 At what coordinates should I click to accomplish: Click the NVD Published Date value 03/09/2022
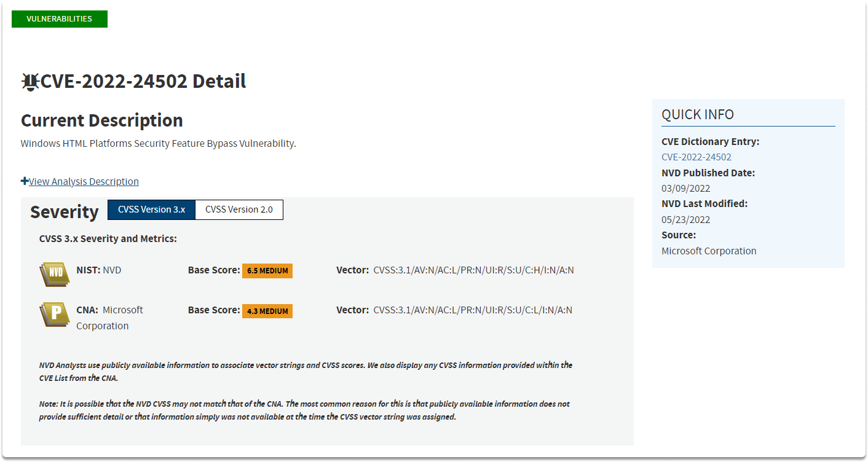pyautogui.click(x=685, y=189)
